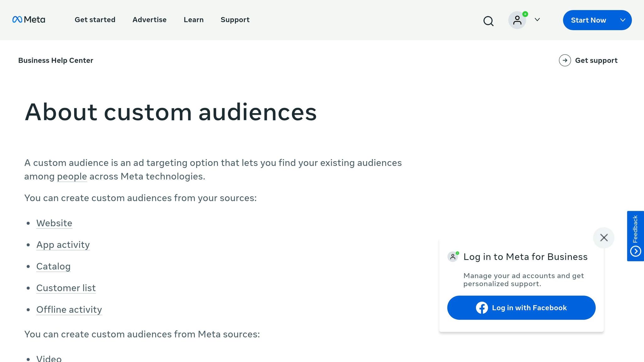This screenshot has height=362, width=644.
Task: Open the Offline activity link
Action: click(x=69, y=310)
